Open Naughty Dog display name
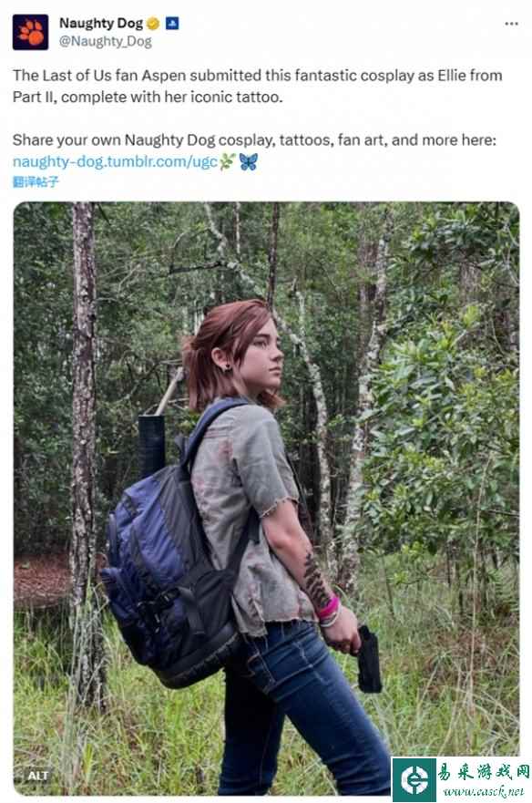The width and height of the screenshot is (532, 803). coord(101,23)
